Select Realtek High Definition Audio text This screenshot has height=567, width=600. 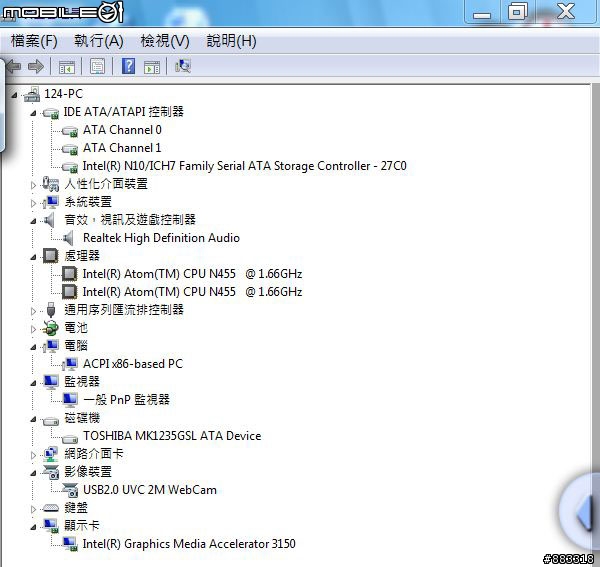coord(161,238)
